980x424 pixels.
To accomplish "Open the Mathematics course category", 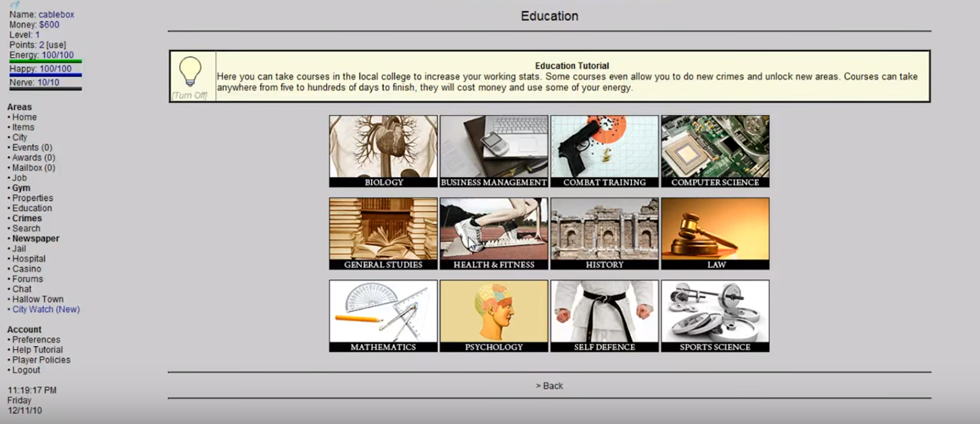I will (383, 316).
